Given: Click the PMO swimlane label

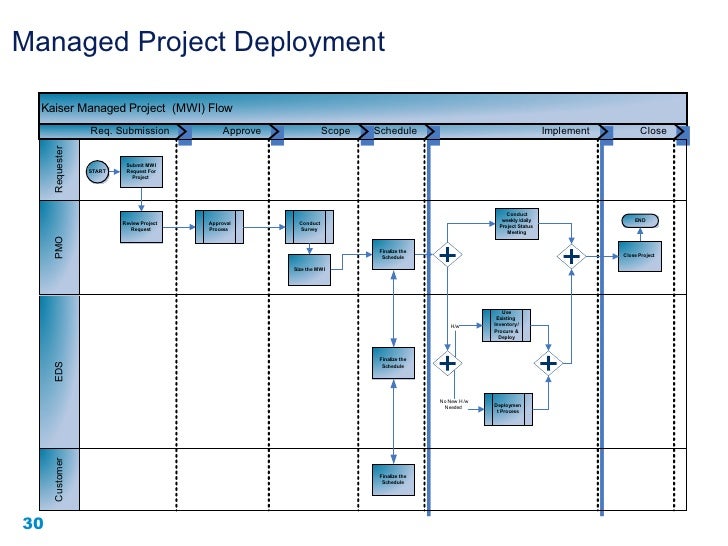Looking at the screenshot, I should click(59, 247).
